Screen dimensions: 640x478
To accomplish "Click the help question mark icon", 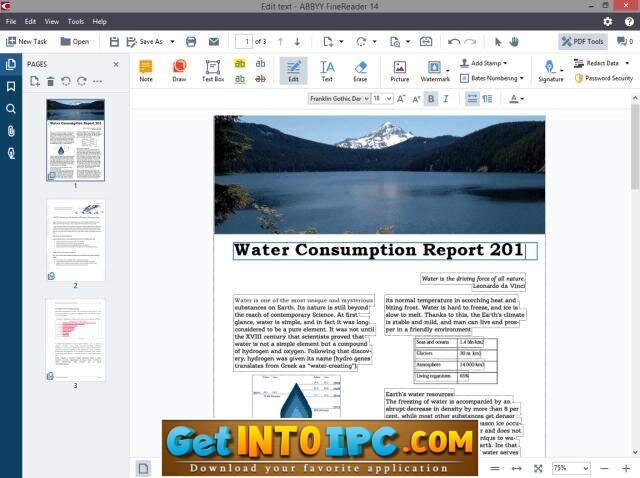I will [629, 22].
